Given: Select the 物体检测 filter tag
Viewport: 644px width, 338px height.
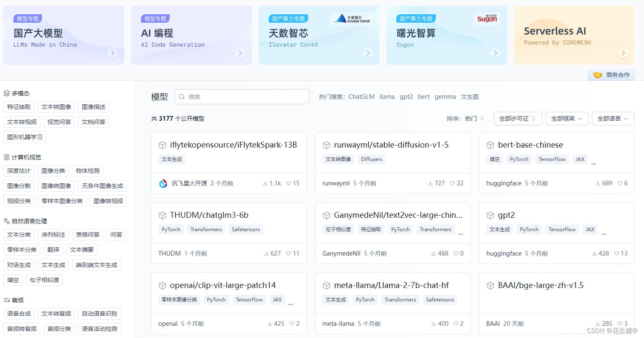Looking at the screenshot, I should (x=88, y=171).
